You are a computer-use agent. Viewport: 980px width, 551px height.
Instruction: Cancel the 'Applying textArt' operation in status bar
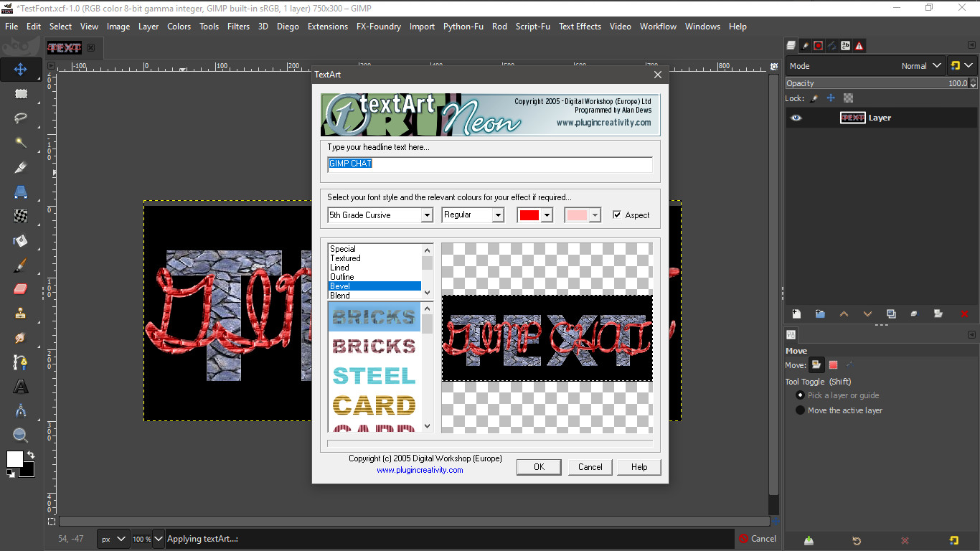(x=758, y=539)
